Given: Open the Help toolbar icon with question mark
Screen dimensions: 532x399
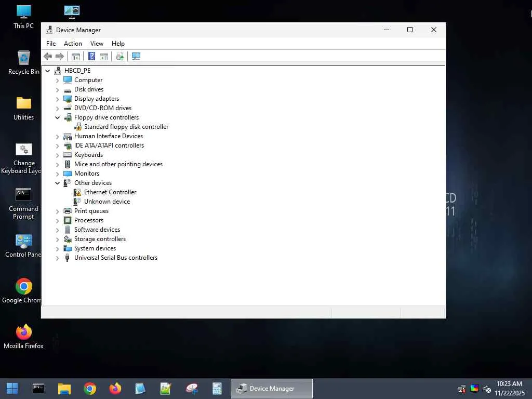Looking at the screenshot, I should click(91, 56).
